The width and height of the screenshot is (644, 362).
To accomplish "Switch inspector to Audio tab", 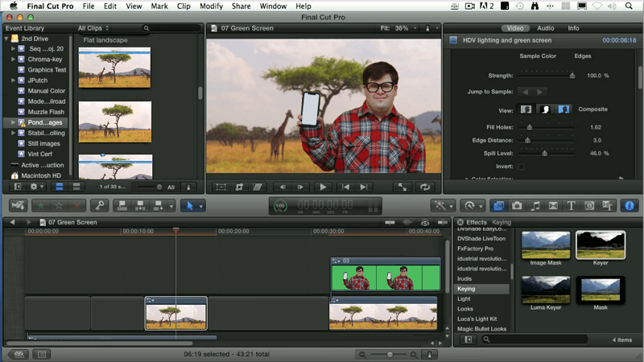I will coord(546,28).
